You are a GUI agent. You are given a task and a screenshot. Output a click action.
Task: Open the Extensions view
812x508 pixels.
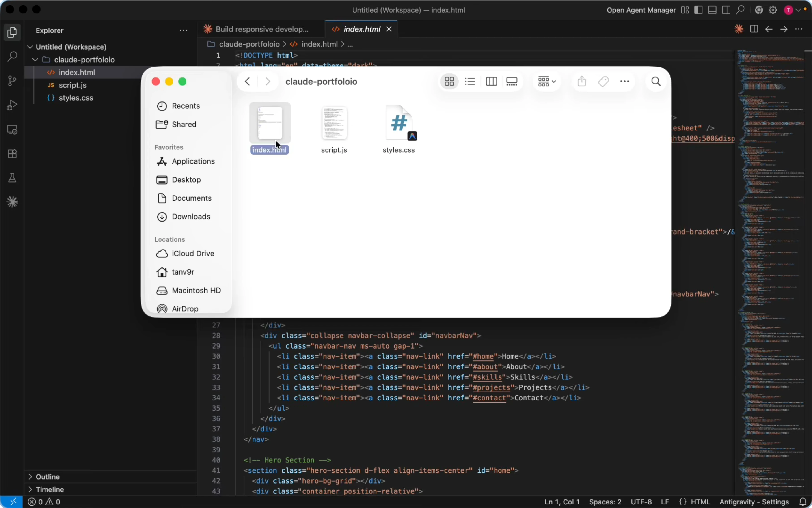tap(12, 154)
